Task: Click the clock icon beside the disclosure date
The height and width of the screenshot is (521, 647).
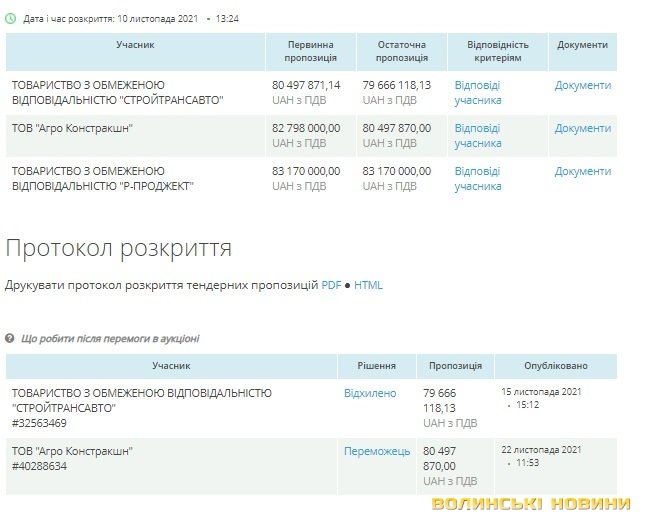Action: pyautogui.click(x=11, y=19)
